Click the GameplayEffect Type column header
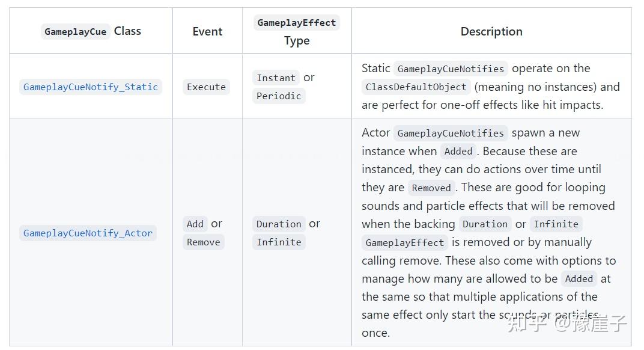The width and height of the screenshot is (644, 350). click(x=297, y=31)
